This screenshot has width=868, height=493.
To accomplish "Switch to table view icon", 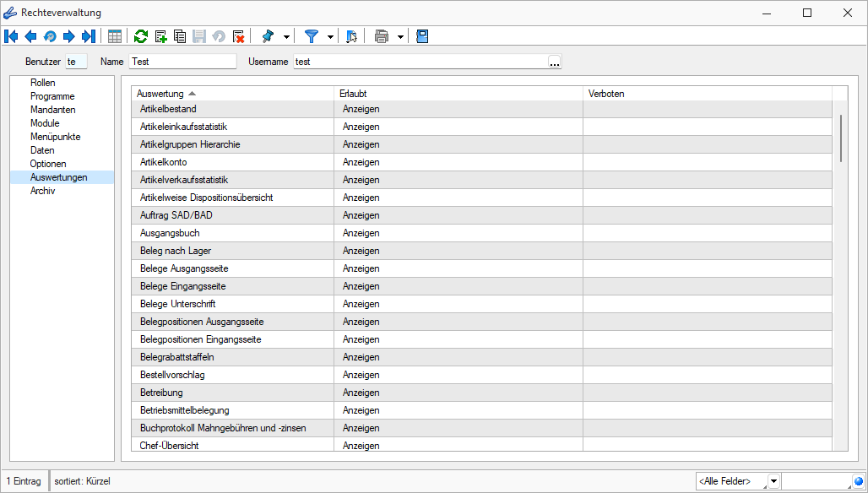I will coord(115,36).
